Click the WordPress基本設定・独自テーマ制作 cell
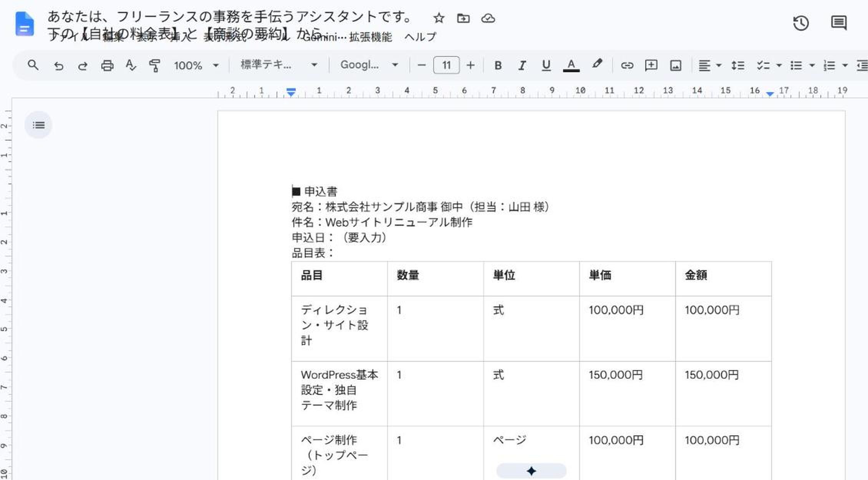 pyautogui.click(x=340, y=394)
